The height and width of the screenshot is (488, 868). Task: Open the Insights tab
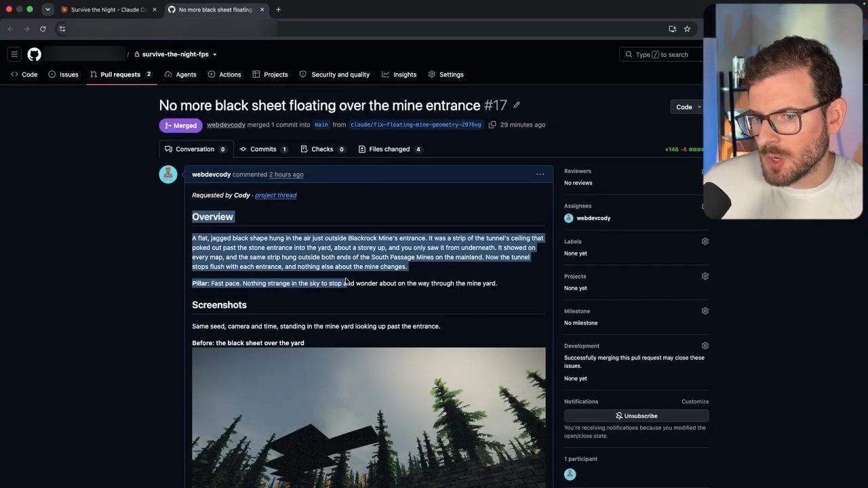[399, 75]
